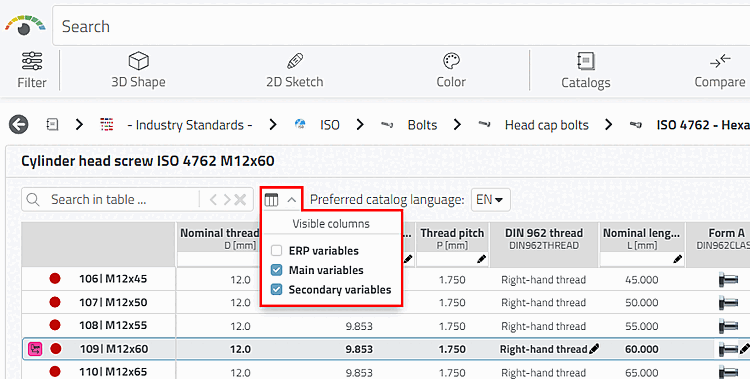The width and height of the screenshot is (750, 379).
Task: Open the EN language dropdown
Action: (490, 200)
